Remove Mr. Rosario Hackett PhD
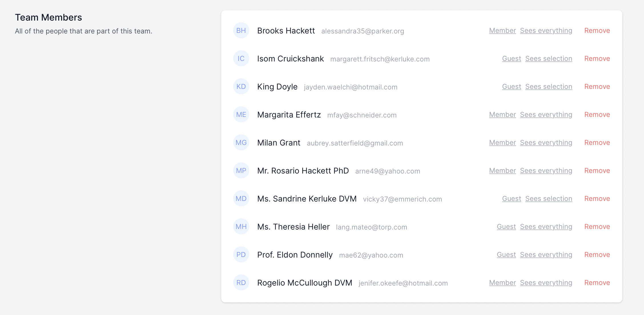Viewport: 644px width, 315px height. pos(597,171)
